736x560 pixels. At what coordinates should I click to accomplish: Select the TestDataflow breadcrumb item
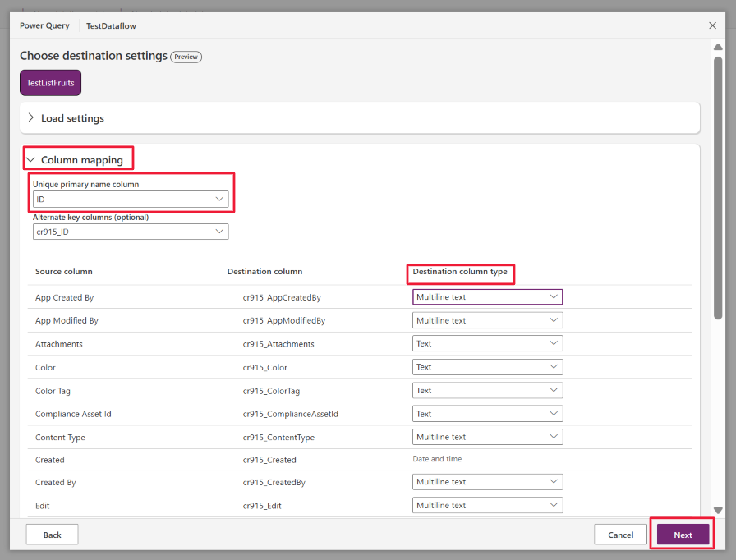click(x=110, y=25)
